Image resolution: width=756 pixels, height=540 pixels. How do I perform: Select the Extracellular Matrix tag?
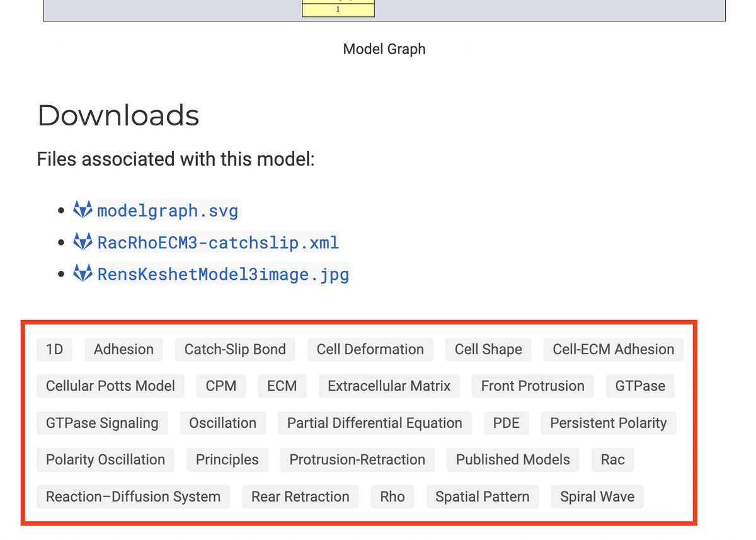pyautogui.click(x=389, y=386)
